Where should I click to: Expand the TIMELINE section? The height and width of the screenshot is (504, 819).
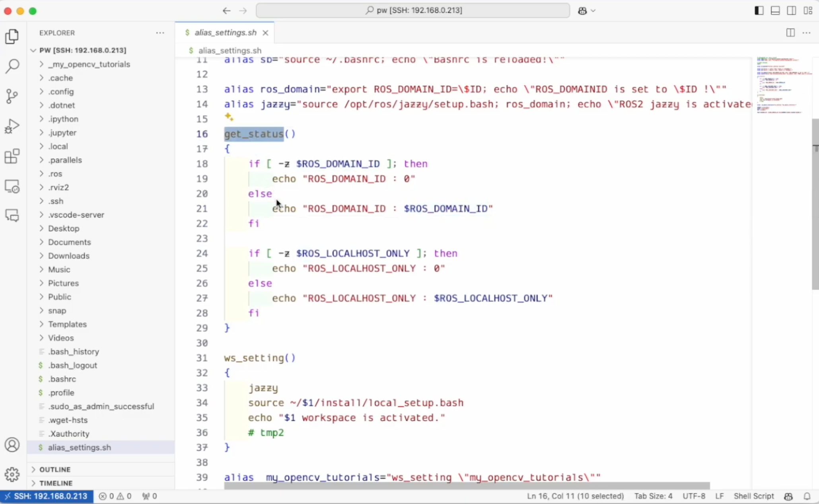tap(56, 483)
